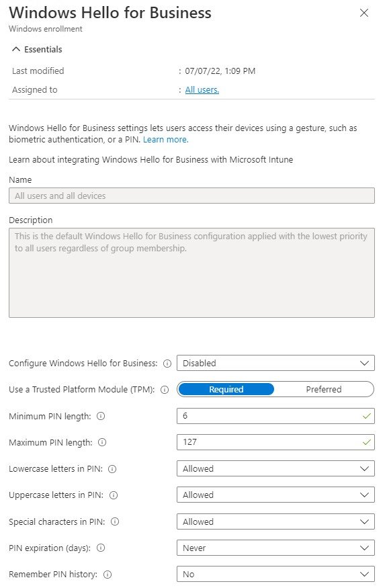Screen dimensions: 389x588
Task: Open Configure Windows Hello for Business dropdown
Action: (x=275, y=363)
